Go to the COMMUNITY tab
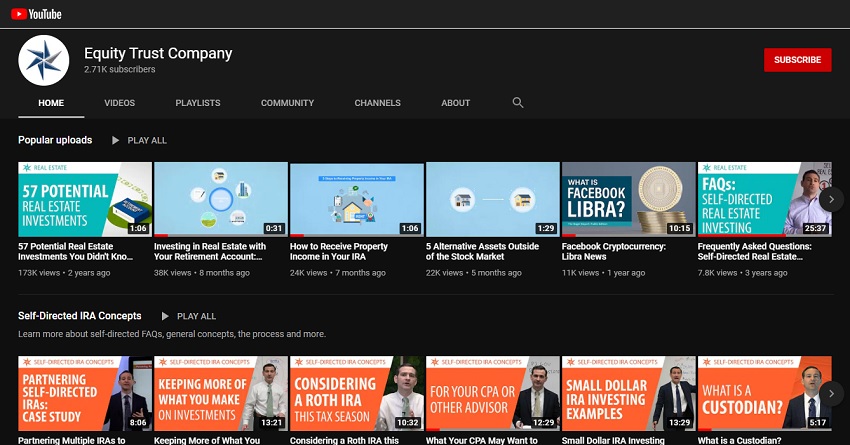 pyautogui.click(x=287, y=102)
